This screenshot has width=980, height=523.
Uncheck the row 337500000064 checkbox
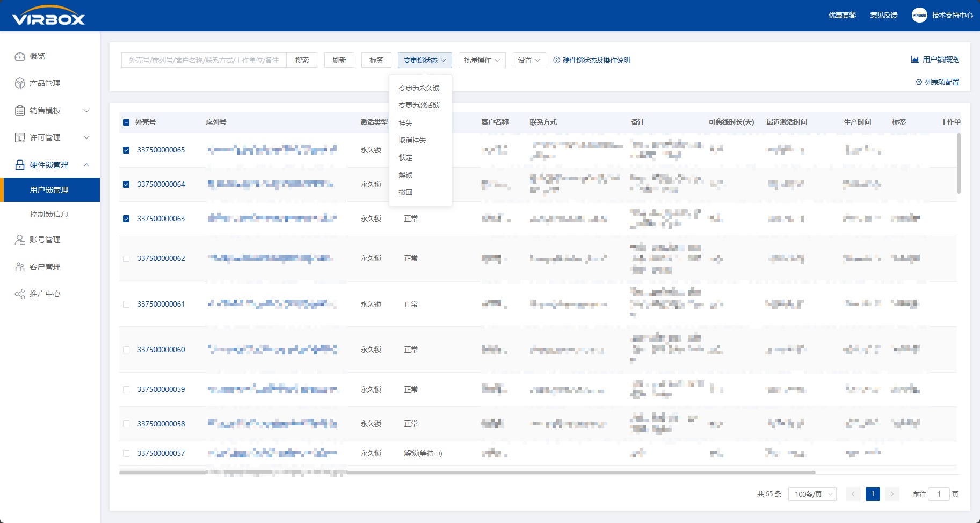pyautogui.click(x=126, y=184)
